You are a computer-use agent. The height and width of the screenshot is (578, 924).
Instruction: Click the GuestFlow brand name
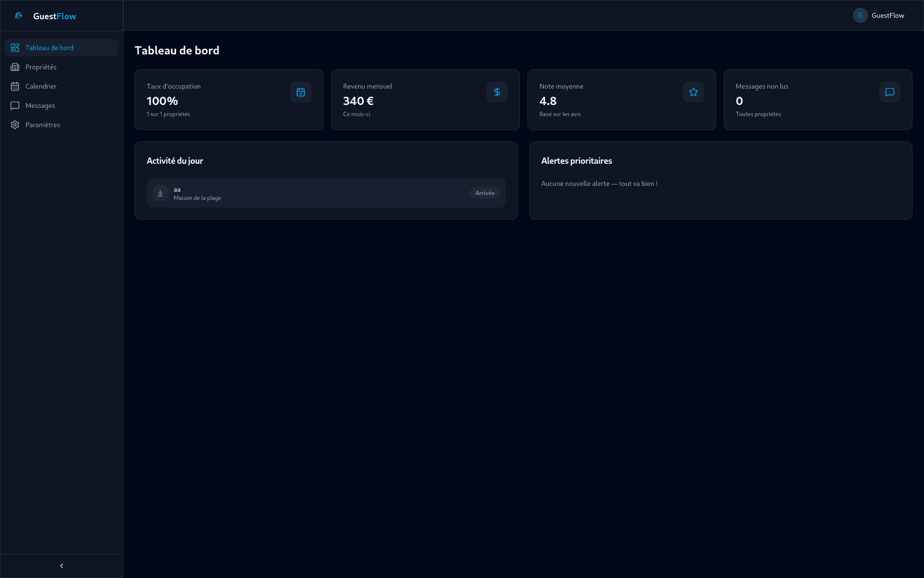click(54, 16)
